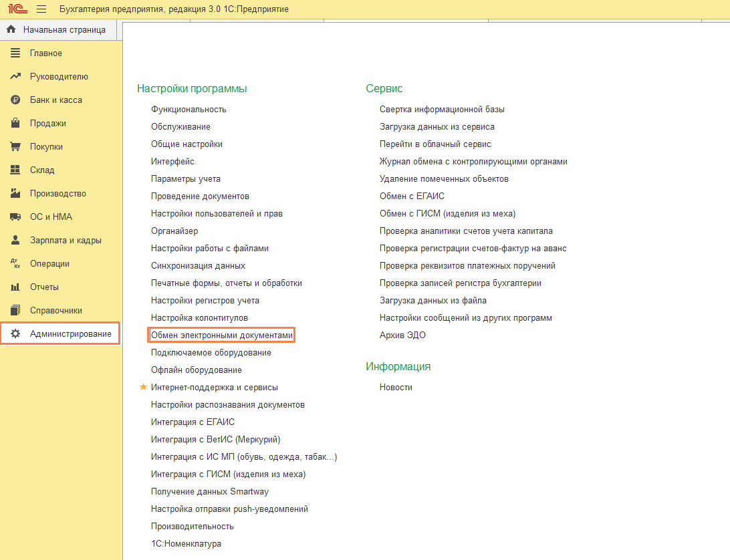Open Настройки регистров учета
This screenshot has height=560, width=730.
205,301
